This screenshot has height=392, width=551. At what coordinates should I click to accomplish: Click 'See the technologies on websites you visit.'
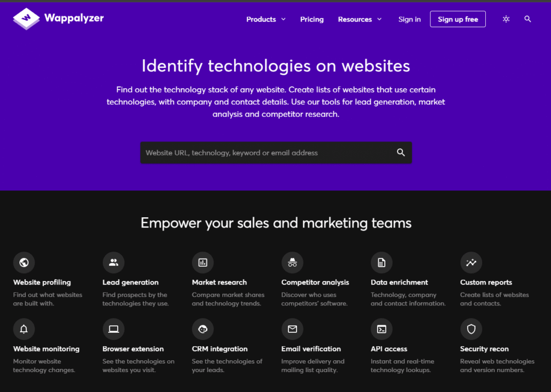point(138,365)
